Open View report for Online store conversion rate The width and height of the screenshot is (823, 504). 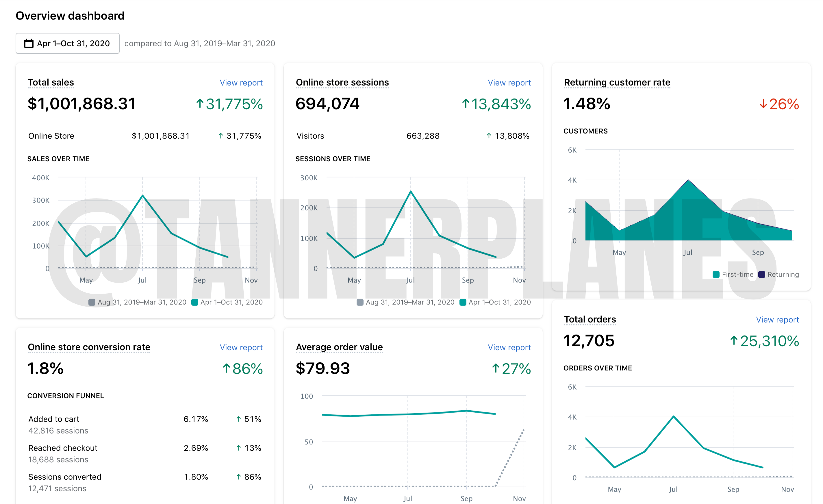click(x=241, y=347)
